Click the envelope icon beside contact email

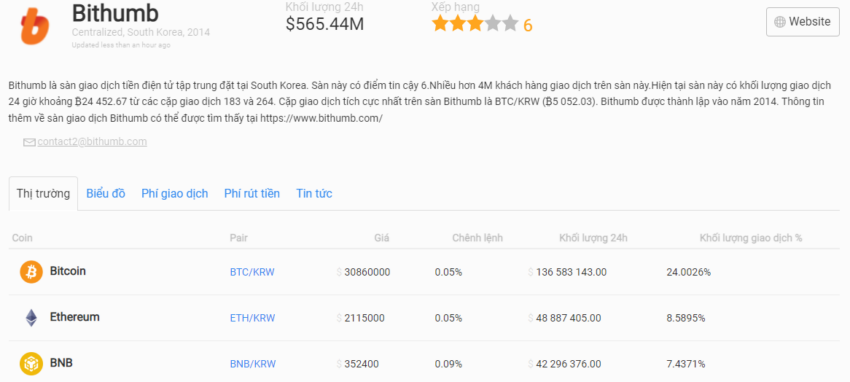click(29, 142)
